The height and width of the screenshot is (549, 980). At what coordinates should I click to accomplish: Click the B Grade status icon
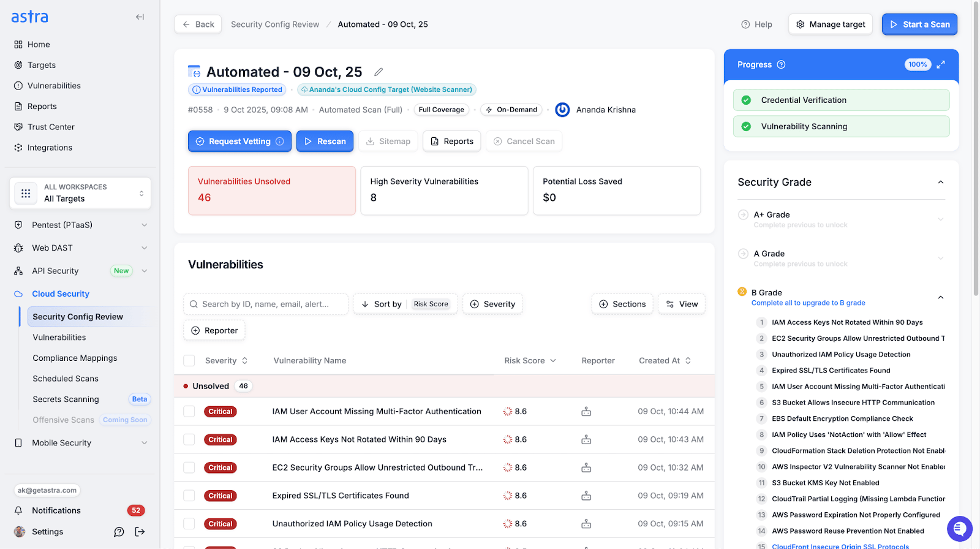[x=742, y=292]
